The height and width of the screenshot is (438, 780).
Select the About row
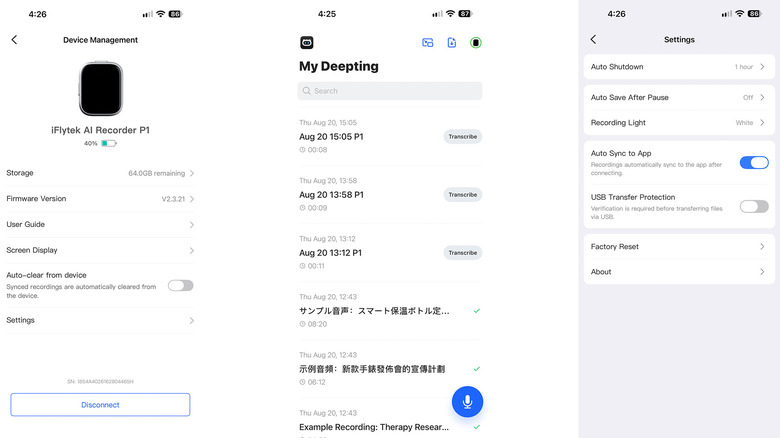(x=679, y=272)
